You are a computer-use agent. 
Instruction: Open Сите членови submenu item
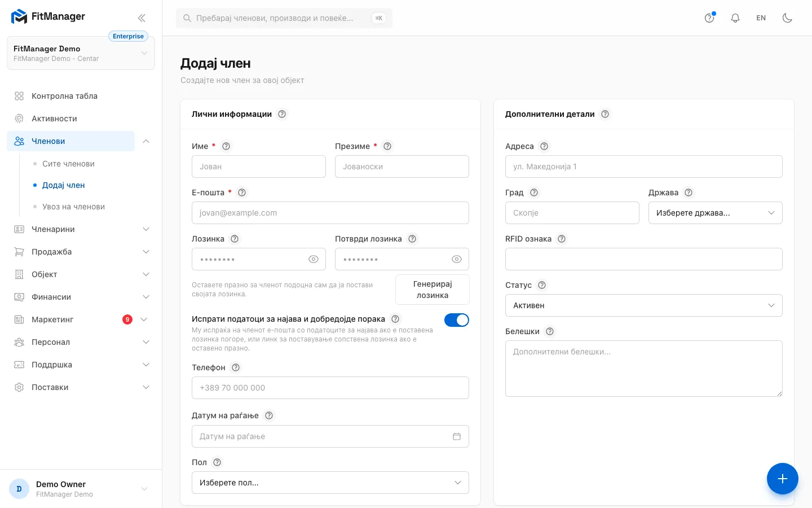point(68,164)
